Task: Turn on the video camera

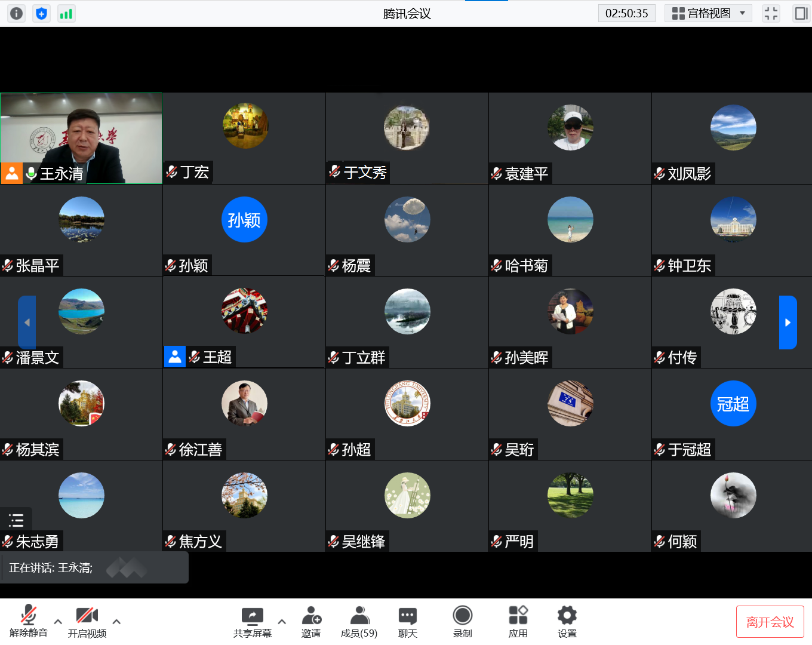Action: click(87, 621)
